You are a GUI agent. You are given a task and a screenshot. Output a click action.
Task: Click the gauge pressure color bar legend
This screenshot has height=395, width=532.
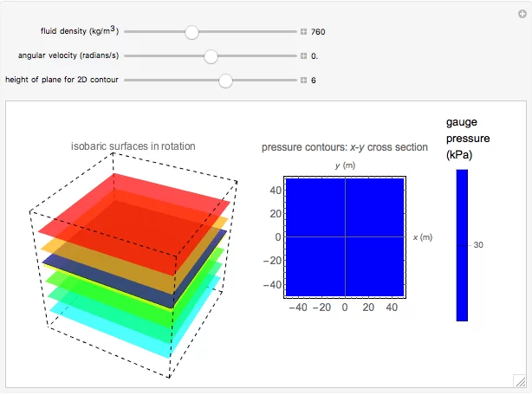[462, 245]
